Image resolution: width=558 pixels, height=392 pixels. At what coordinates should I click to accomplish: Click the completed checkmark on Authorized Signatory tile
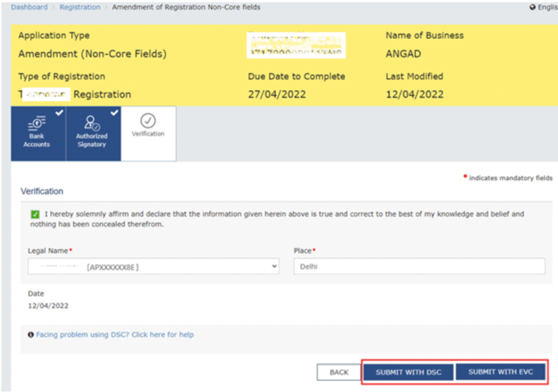tap(114, 113)
